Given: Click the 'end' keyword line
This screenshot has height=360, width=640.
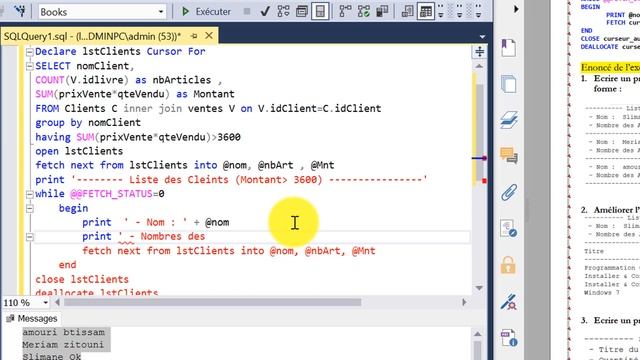Looking at the screenshot, I should point(67,265).
